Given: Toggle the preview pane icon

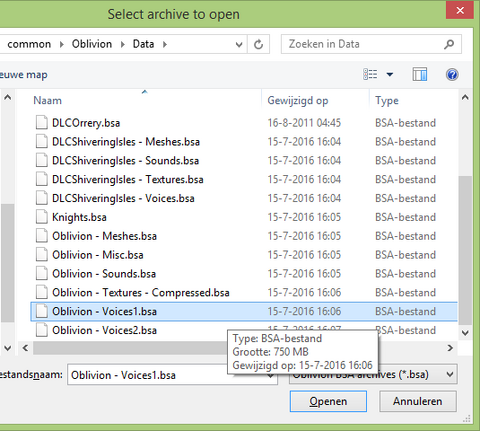Looking at the screenshot, I should coord(420,74).
